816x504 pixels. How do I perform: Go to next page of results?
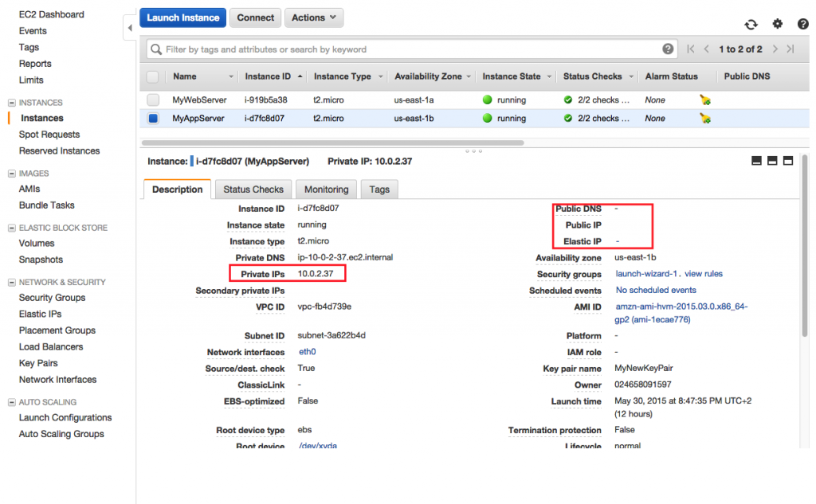[x=775, y=49]
